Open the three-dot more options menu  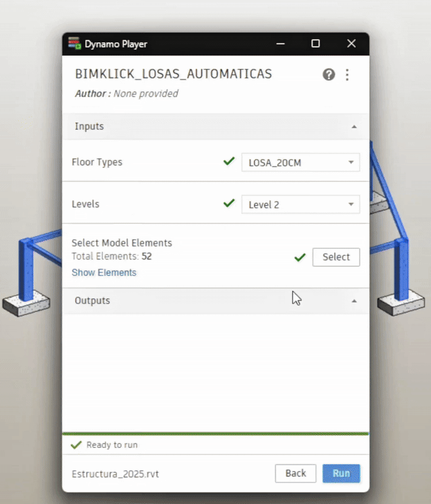pos(347,74)
